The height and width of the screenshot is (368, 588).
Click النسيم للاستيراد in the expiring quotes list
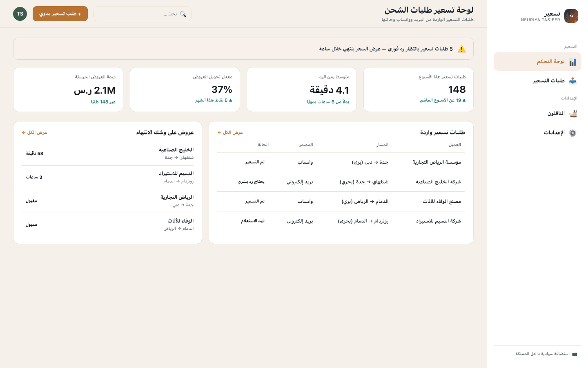[176, 174]
